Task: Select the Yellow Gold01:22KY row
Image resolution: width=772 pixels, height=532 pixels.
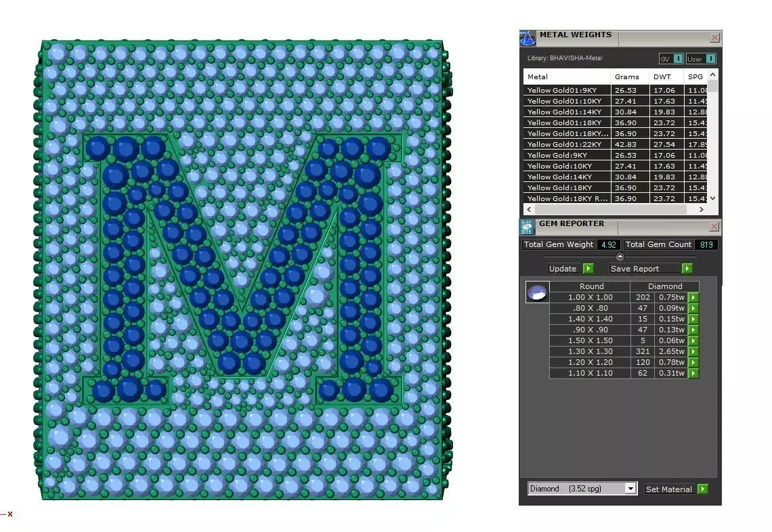Action: [x=615, y=144]
